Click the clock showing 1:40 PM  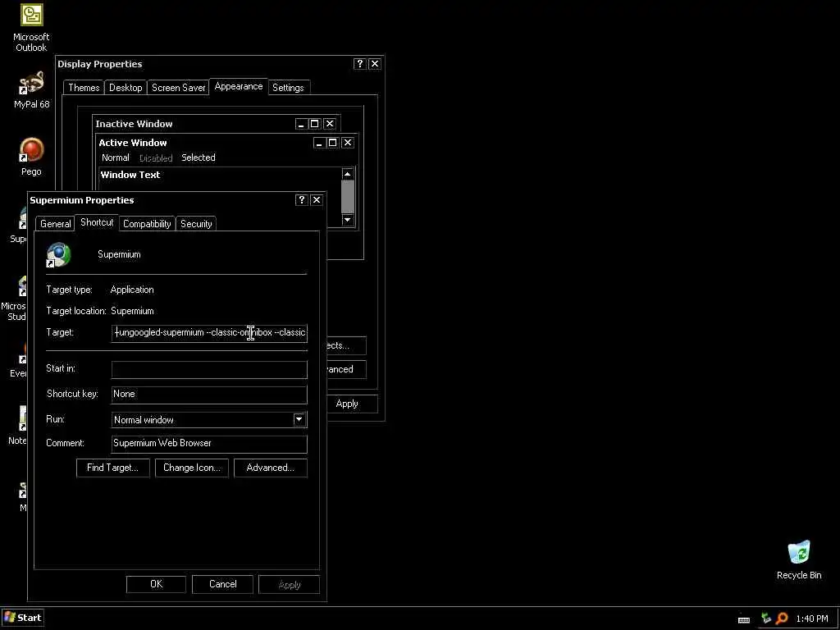[811, 619]
